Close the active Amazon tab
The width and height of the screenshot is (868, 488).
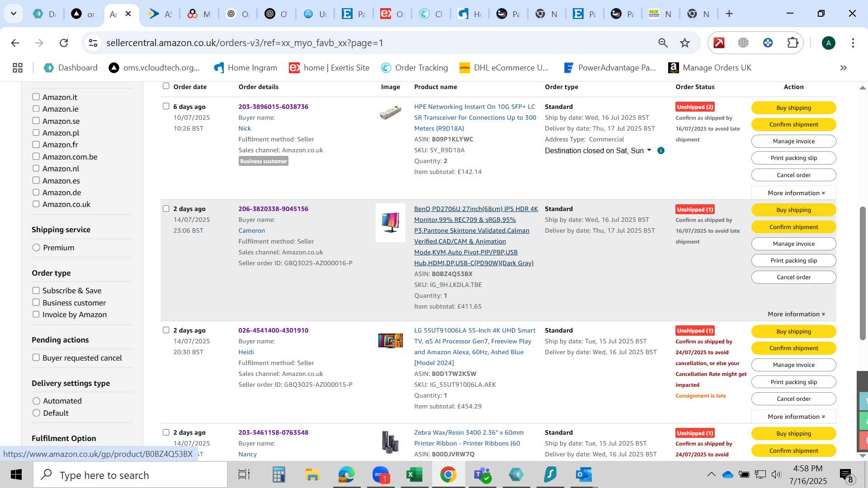128,14
